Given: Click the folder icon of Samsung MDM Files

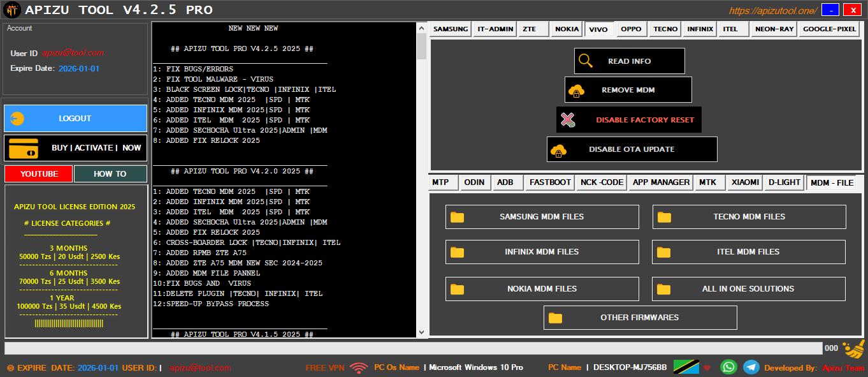Looking at the screenshot, I should pyautogui.click(x=457, y=217).
